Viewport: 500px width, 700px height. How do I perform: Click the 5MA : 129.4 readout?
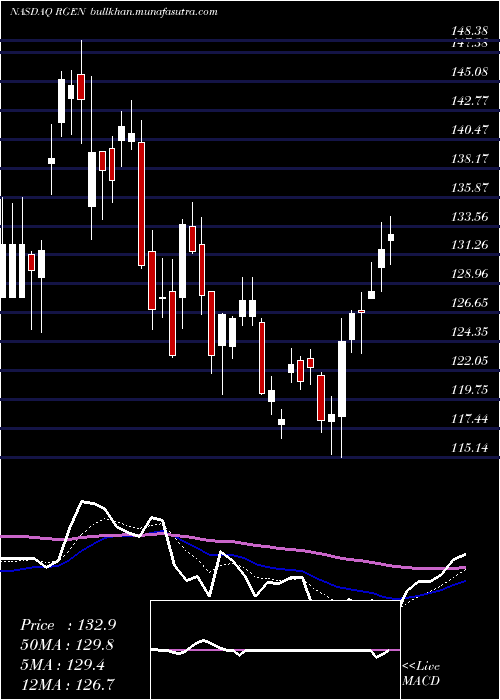pos(62,665)
